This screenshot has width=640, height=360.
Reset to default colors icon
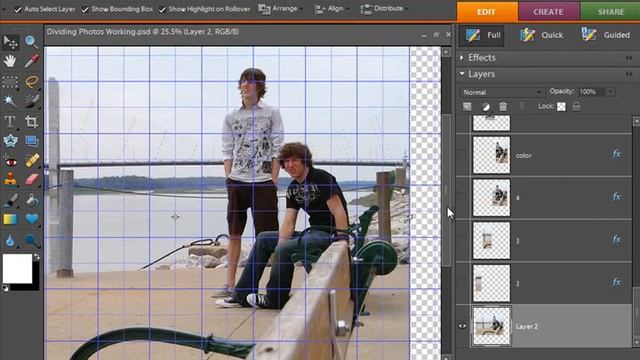point(5,288)
